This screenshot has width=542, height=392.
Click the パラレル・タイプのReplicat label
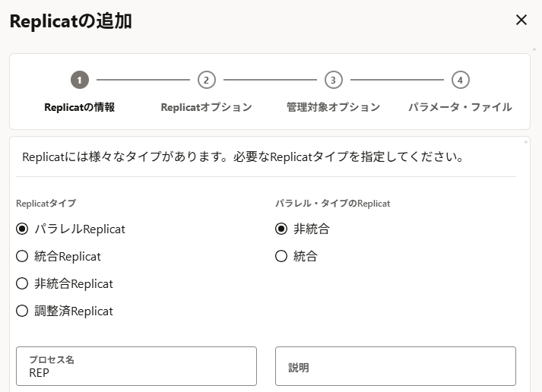(x=332, y=204)
